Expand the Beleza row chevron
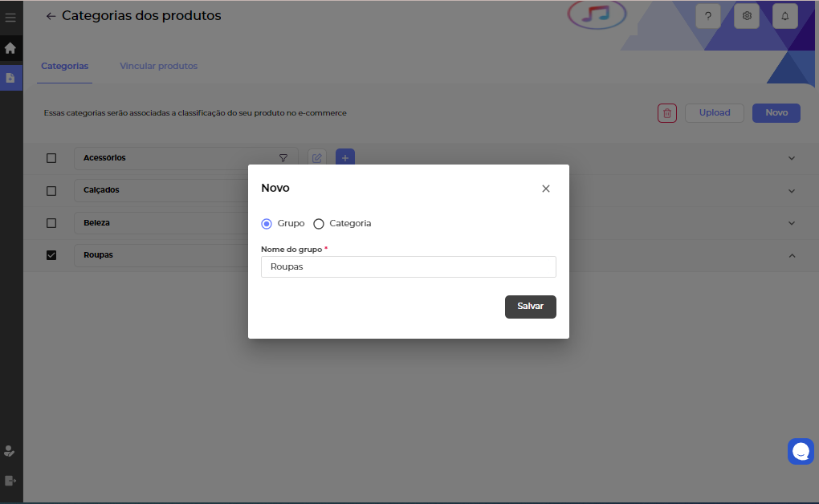819x504 pixels. point(792,223)
